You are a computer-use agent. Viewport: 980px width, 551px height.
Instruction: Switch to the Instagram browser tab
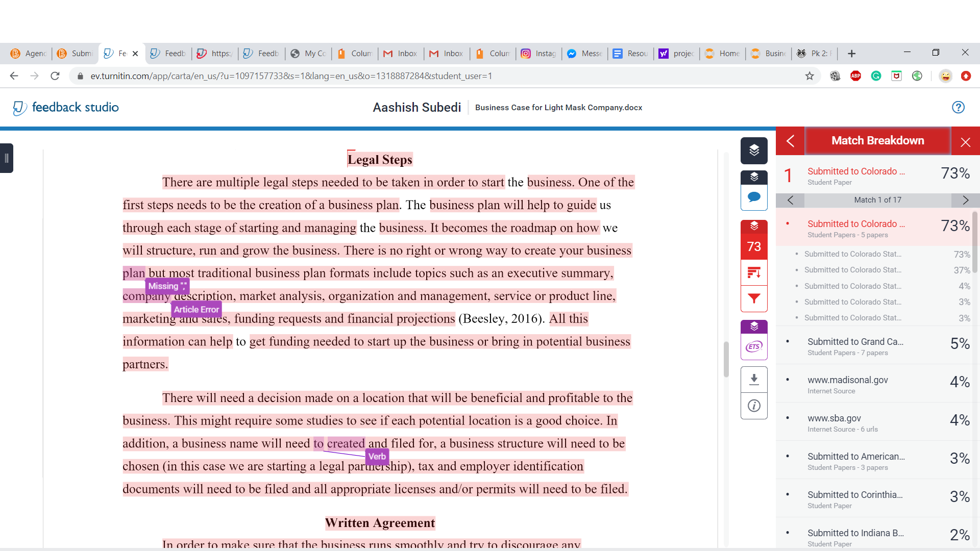[x=538, y=54]
